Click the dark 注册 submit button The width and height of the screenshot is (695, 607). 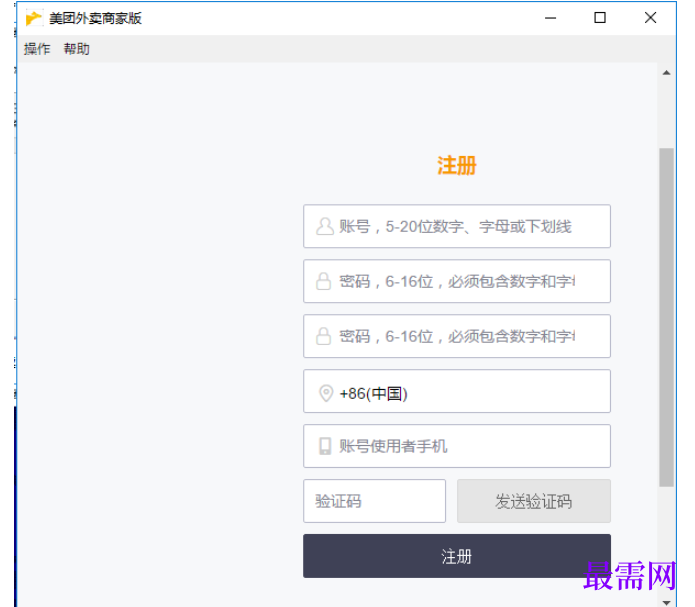pyautogui.click(x=457, y=556)
